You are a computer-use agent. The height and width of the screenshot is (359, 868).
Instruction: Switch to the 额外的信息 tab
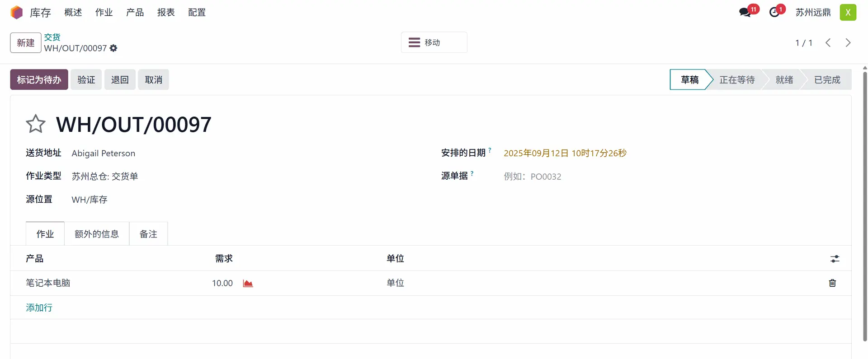97,234
